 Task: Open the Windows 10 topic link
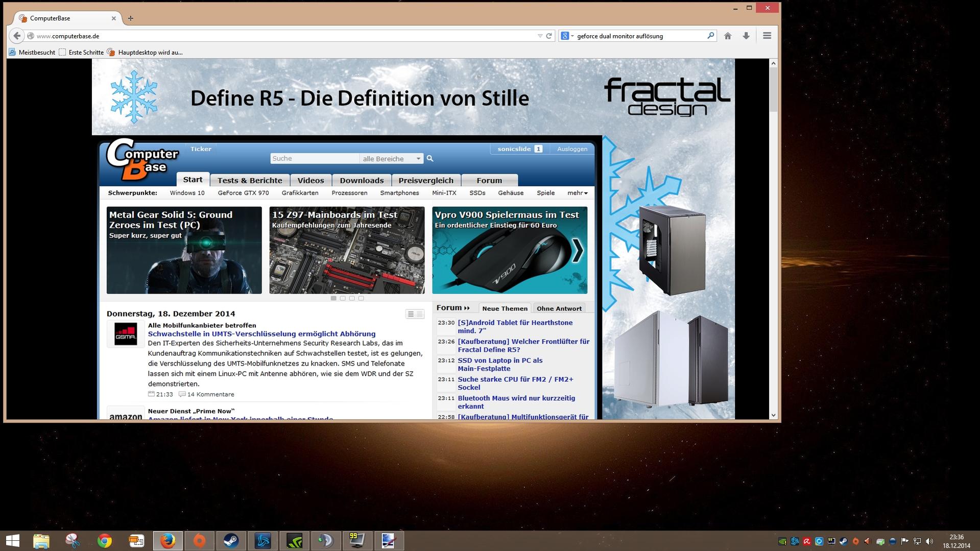click(187, 193)
